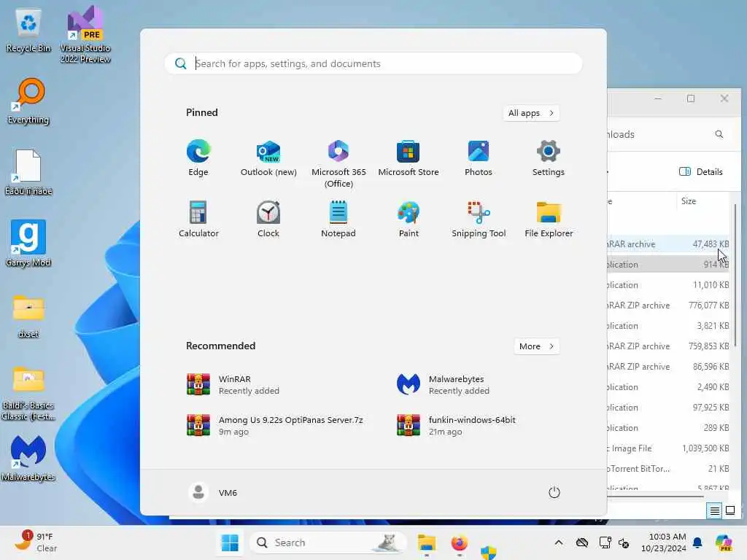
Task: Click the Windows Start button
Action: [230, 542]
